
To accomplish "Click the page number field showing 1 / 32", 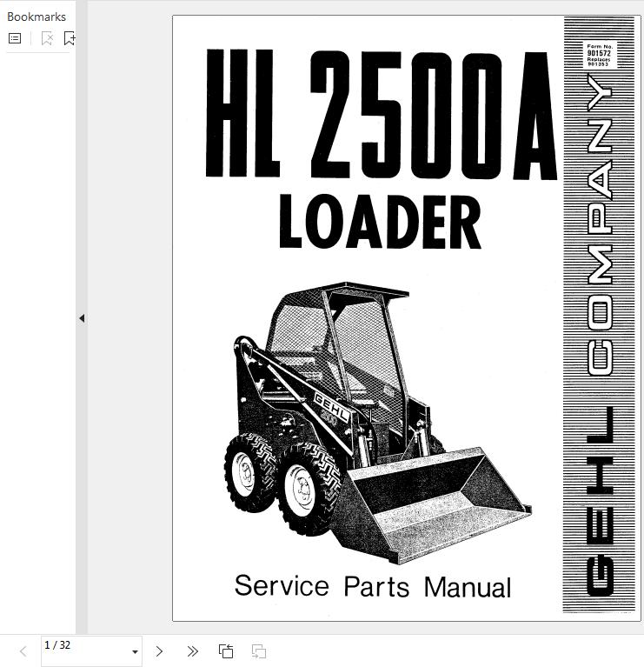I will (x=91, y=650).
